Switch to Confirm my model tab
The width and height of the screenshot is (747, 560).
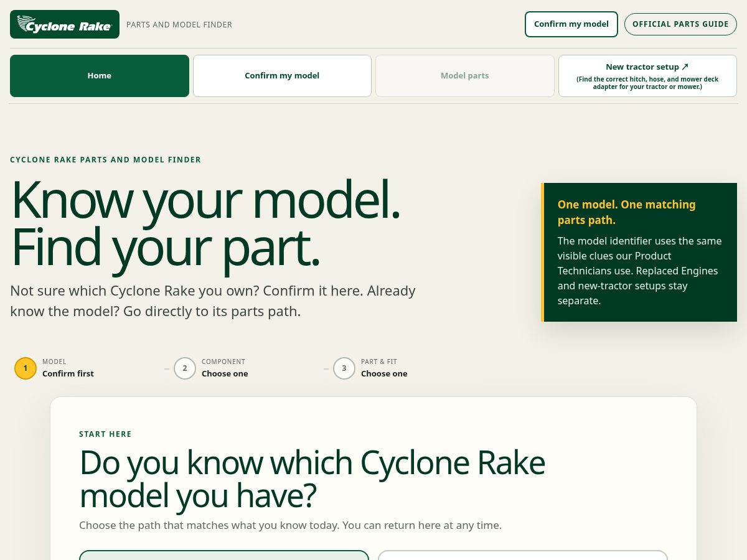click(282, 76)
